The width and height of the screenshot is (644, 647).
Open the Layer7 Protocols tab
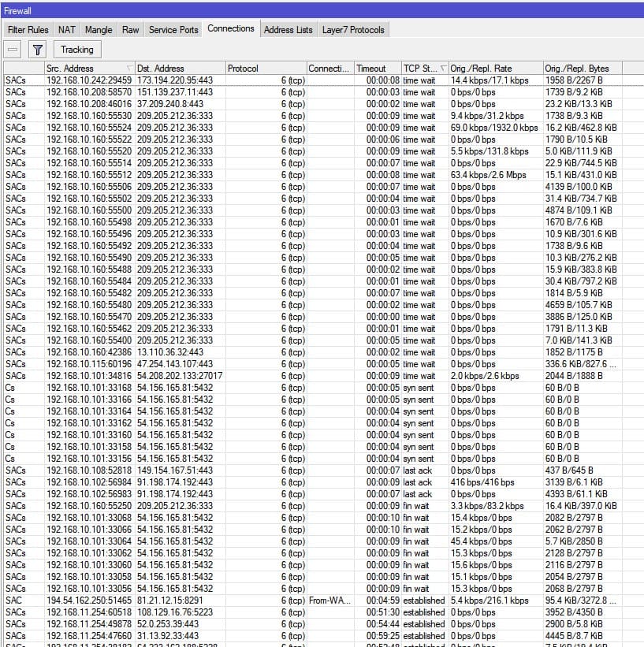(353, 30)
